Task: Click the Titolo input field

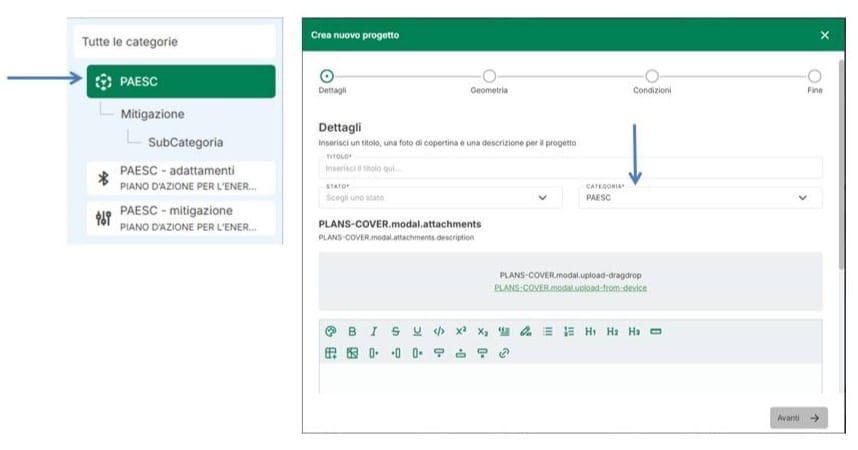Action: (570, 168)
